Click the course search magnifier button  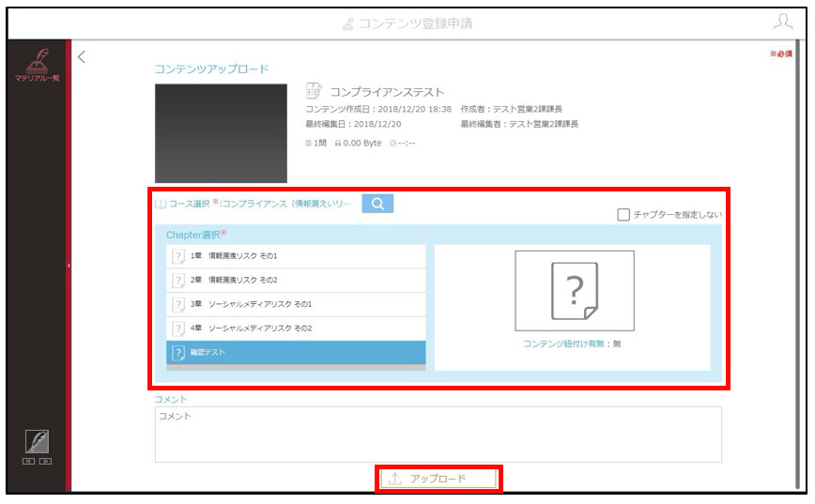[377, 203]
